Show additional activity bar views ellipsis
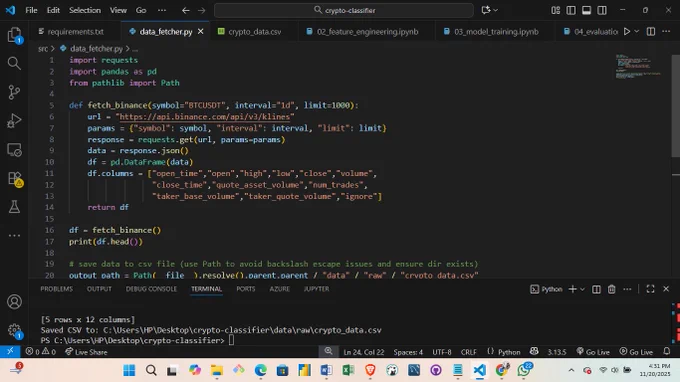Image resolution: width=680 pixels, height=382 pixels. pyautogui.click(x=14, y=235)
